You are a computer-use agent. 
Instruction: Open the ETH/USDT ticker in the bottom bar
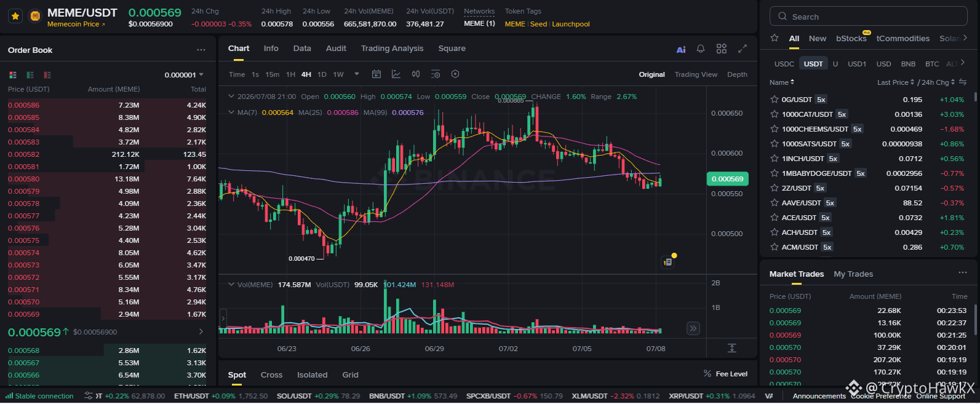(221, 396)
